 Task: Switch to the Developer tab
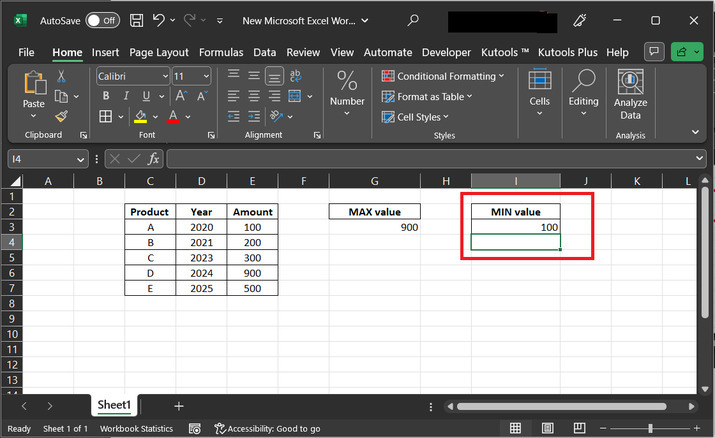pyautogui.click(x=446, y=52)
